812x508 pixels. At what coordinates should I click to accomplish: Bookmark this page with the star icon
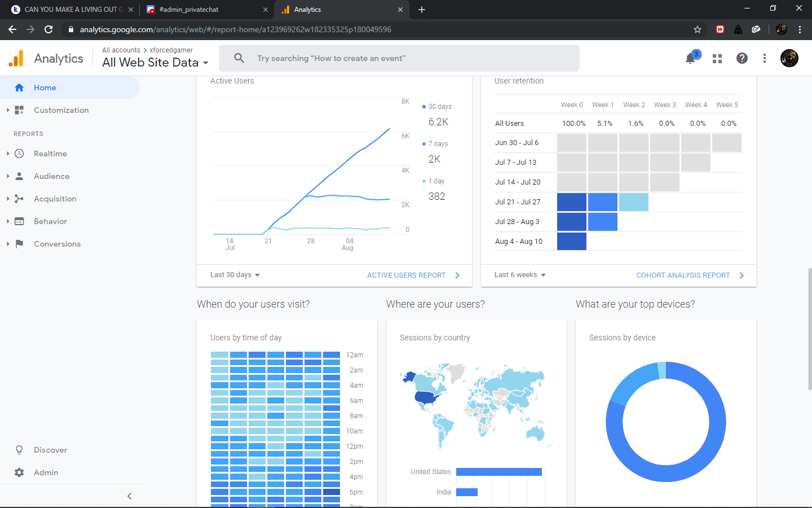tap(698, 29)
